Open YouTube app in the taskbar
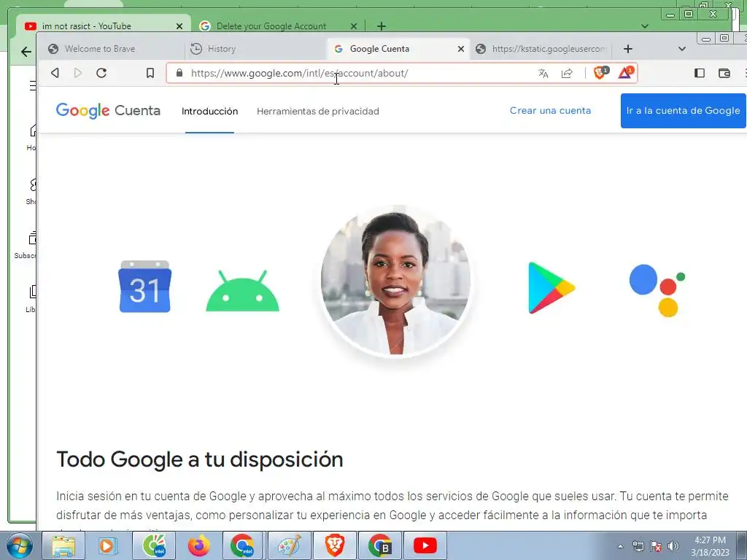 coord(425,545)
